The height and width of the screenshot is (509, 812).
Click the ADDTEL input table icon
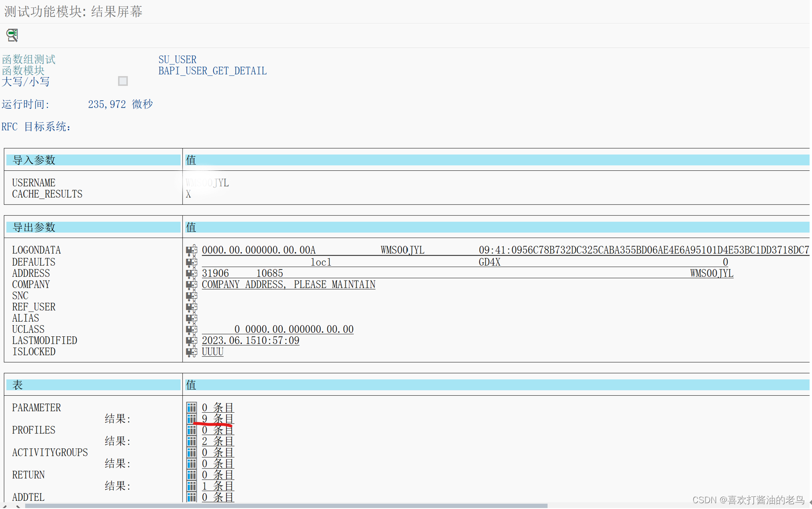[x=192, y=497]
